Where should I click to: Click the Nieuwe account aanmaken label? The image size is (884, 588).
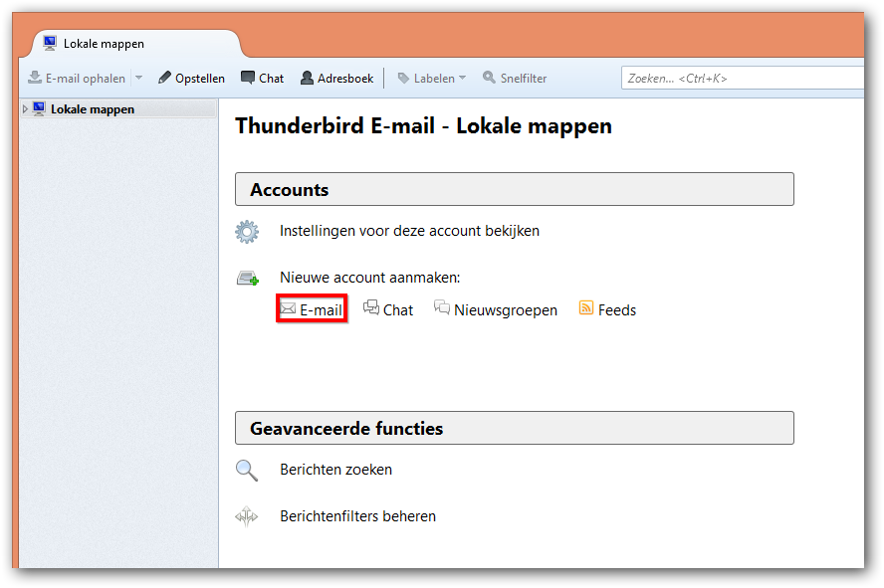point(370,278)
